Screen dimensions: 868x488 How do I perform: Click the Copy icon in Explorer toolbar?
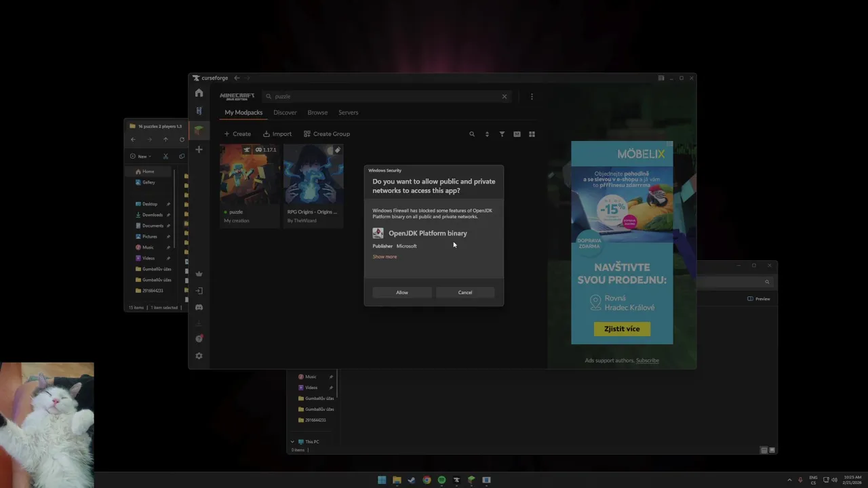(x=182, y=157)
